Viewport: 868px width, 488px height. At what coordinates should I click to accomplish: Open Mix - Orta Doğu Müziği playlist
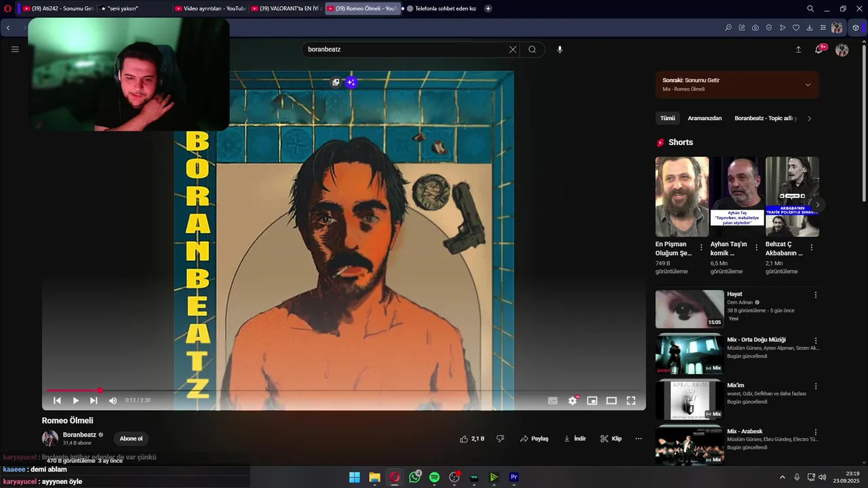point(690,354)
